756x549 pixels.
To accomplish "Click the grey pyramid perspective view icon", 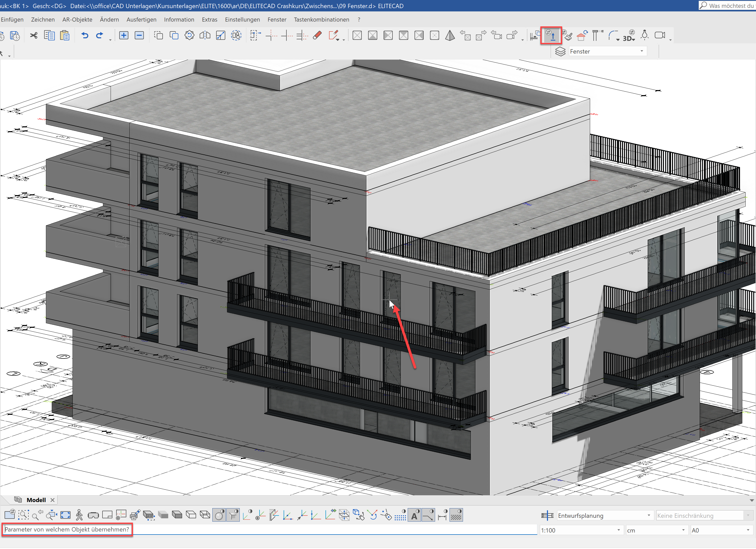I will (x=450, y=35).
